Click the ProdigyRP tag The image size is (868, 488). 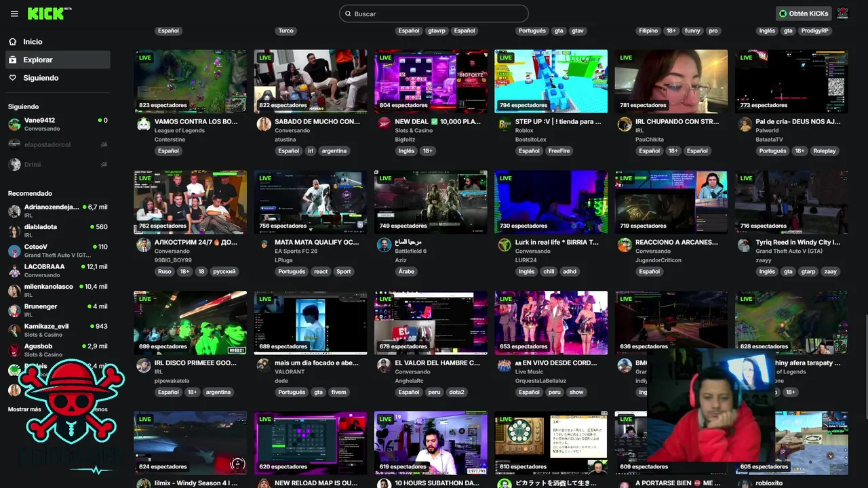click(814, 30)
